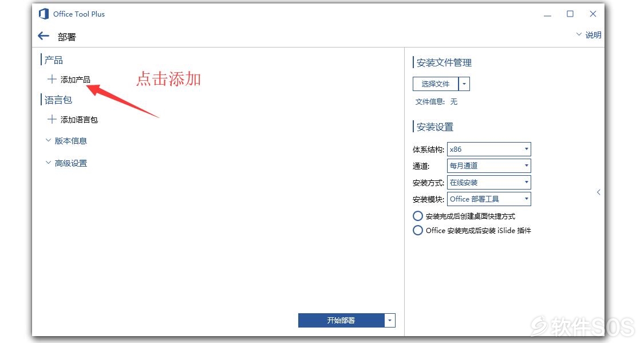The height and width of the screenshot is (343, 644).
Task: Click the 安装设置 heading
Action: tap(434, 127)
